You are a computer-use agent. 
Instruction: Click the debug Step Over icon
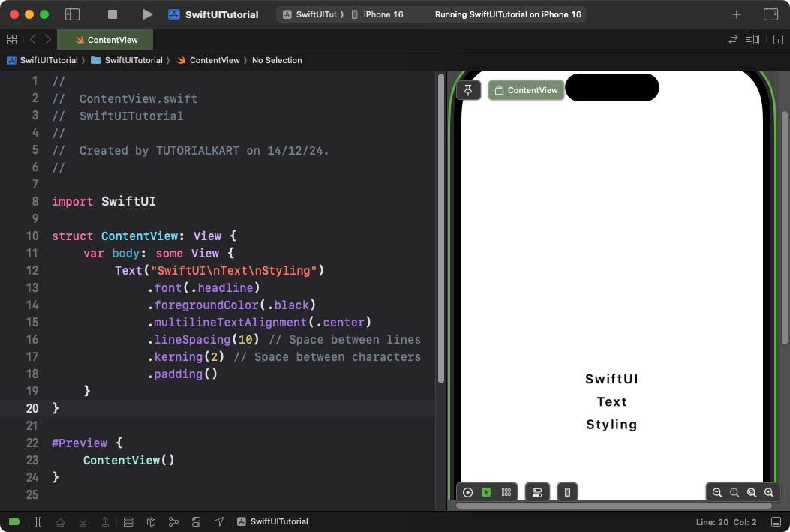pos(61,522)
